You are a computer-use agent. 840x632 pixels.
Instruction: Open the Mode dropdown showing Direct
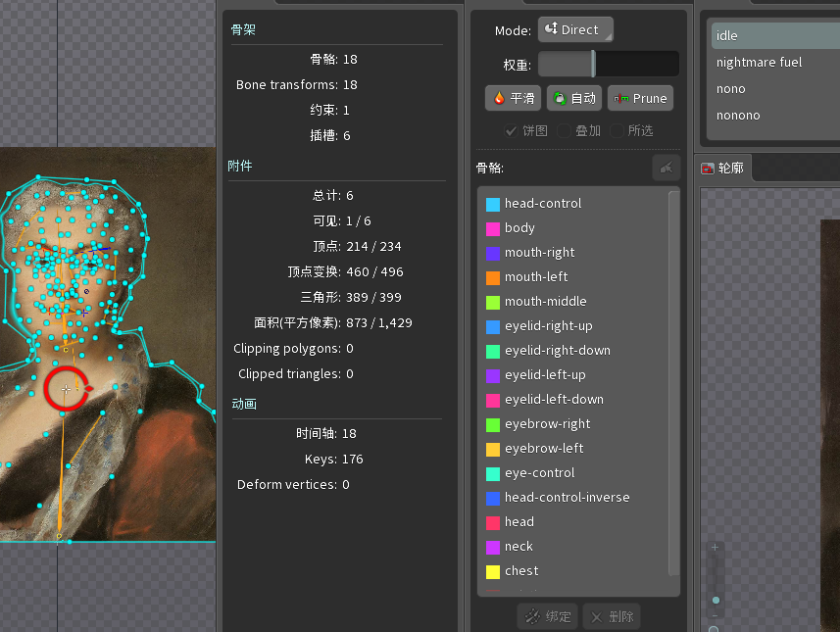tap(575, 30)
